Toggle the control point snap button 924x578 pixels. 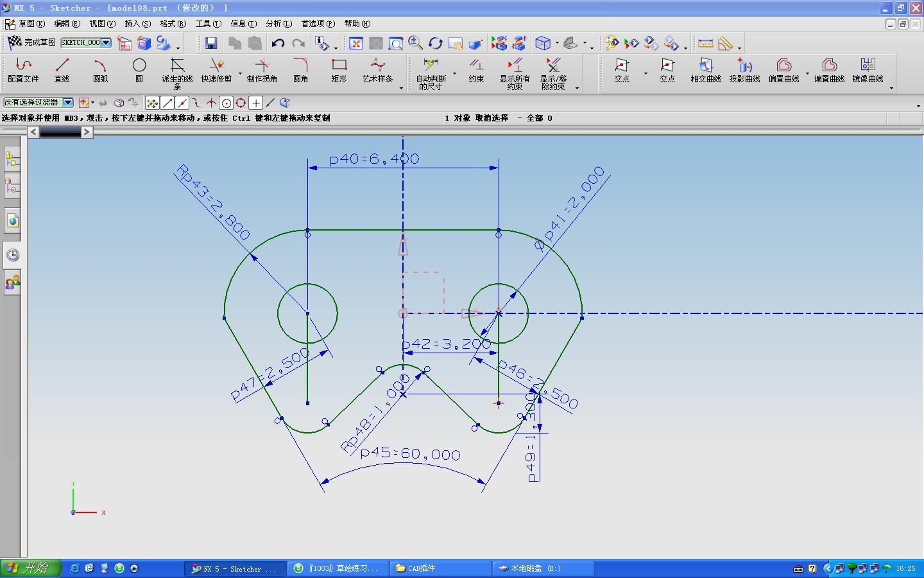[197, 103]
